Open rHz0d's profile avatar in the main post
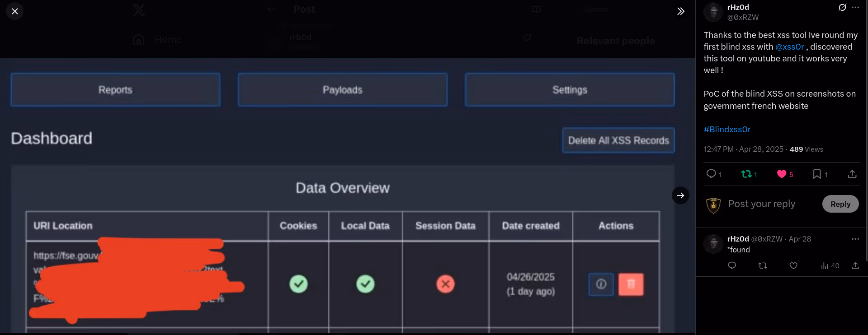Viewport: 868px width, 335px height. [x=713, y=12]
